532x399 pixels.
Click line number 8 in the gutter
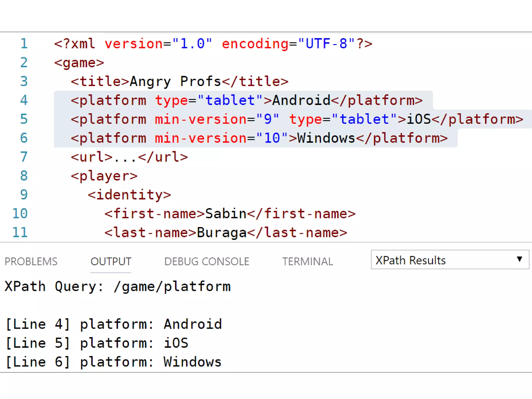24,176
